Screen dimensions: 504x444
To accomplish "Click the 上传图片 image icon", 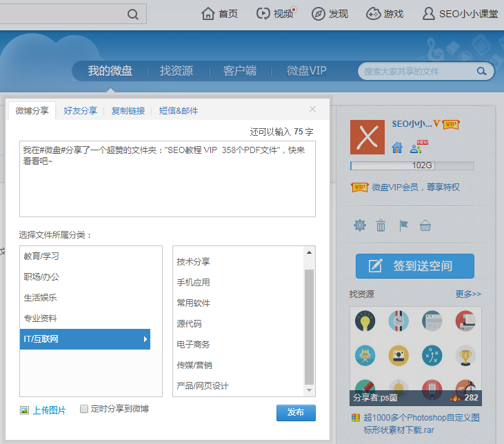I will [24, 410].
